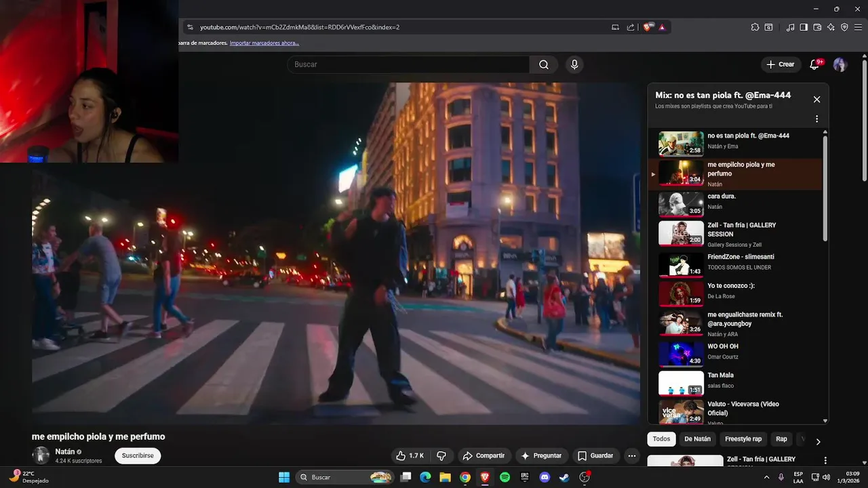Show more filter chips with right arrow
Image resolution: width=868 pixels, height=488 pixels.
[818, 441]
